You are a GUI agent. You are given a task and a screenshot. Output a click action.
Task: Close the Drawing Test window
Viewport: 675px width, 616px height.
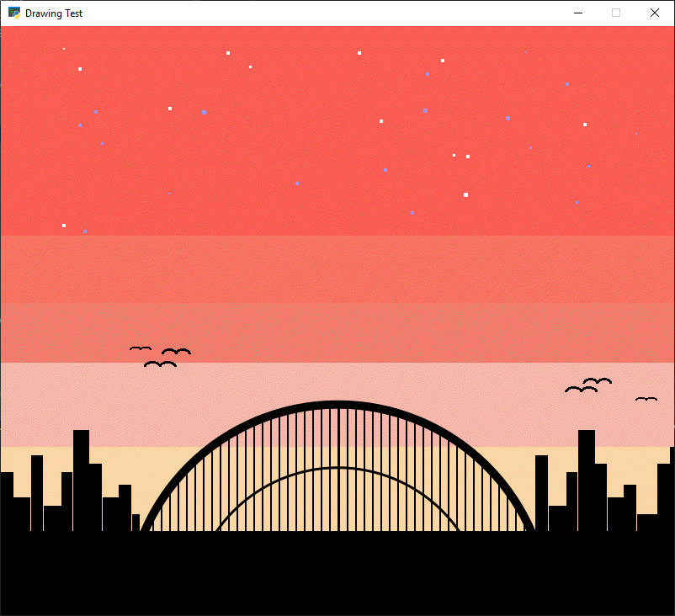(654, 13)
